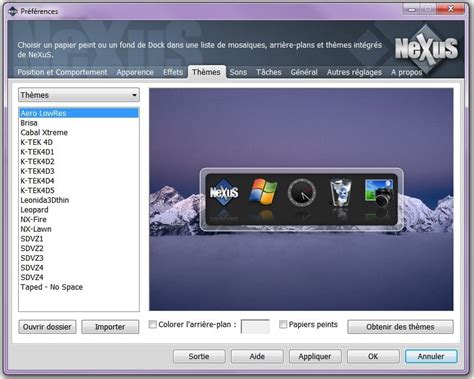Click the Windows logo icon in the dock preview
The height and width of the screenshot is (379, 474).
[263, 191]
